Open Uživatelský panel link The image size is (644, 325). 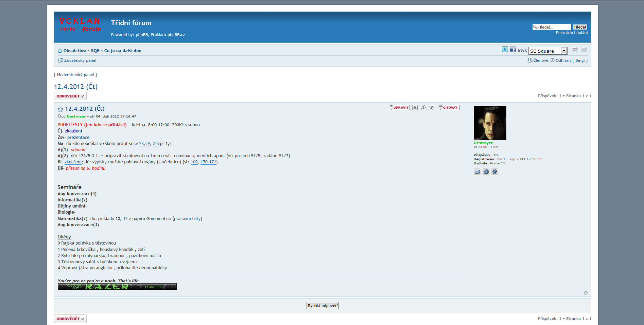pyautogui.click(x=80, y=60)
